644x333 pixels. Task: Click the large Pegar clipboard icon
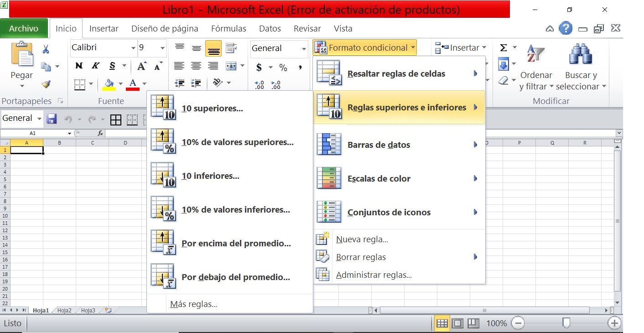(22, 54)
